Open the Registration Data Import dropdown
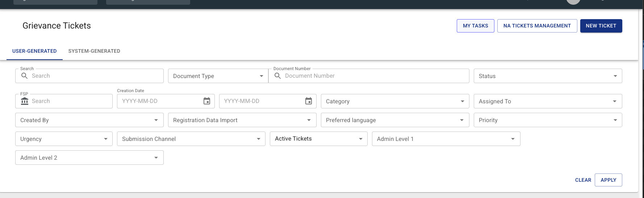The height and width of the screenshot is (198, 644). (242, 120)
